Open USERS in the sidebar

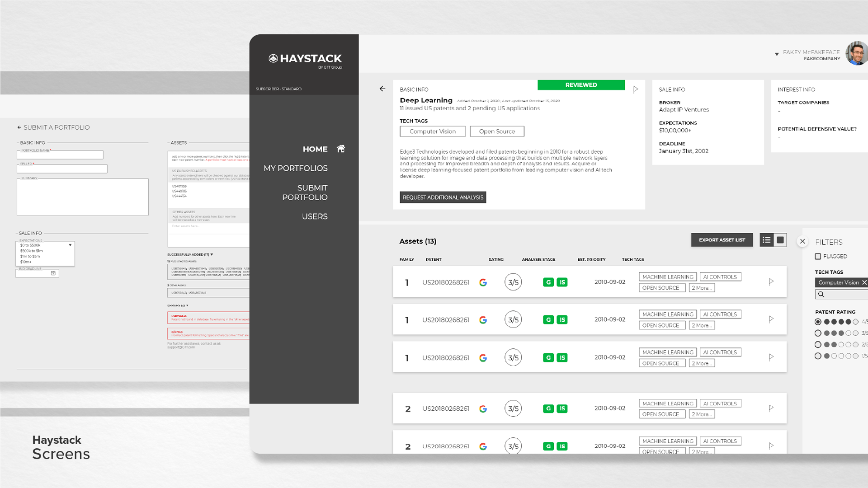[x=315, y=216]
